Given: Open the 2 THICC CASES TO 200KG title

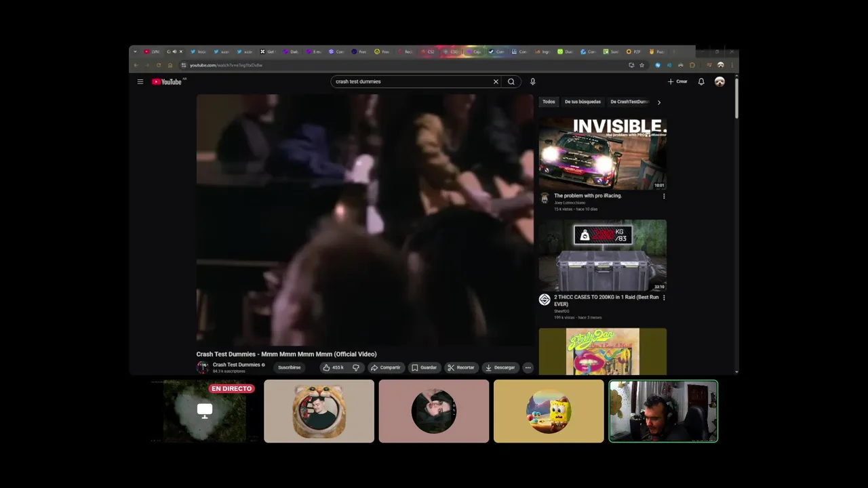Looking at the screenshot, I should [x=606, y=300].
